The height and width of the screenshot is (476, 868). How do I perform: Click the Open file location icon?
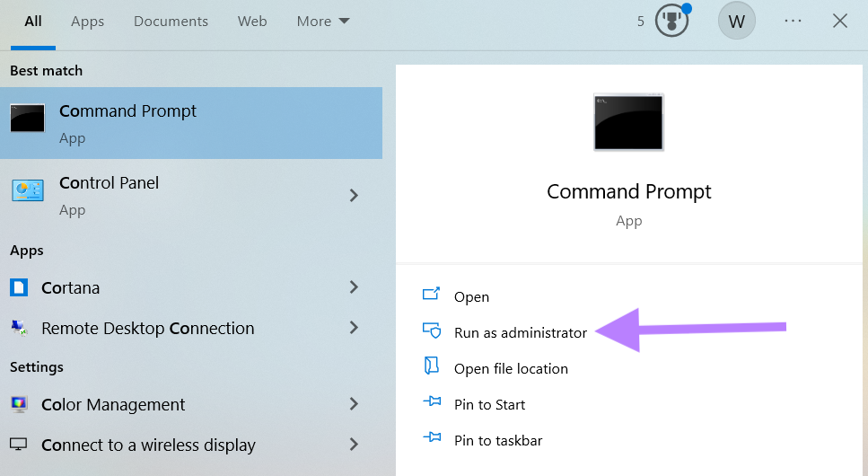(x=431, y=366)
